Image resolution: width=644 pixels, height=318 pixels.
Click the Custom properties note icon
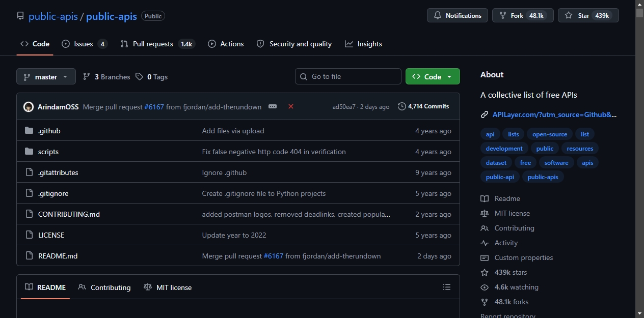(x=485, y=257)
